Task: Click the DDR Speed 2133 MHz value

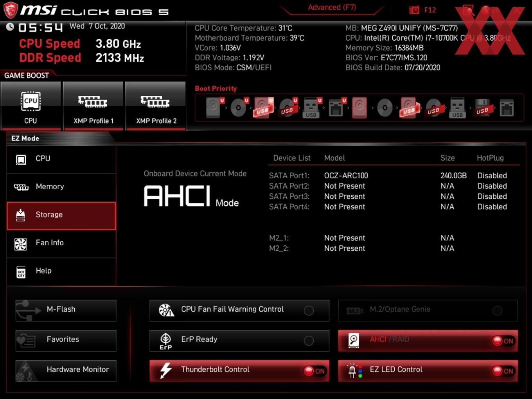Action: (x=120, y=58)
